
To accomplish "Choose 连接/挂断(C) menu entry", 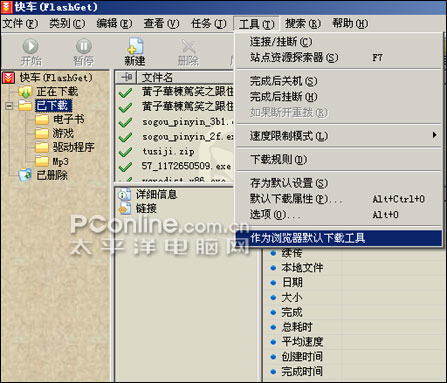I will [339, 42].
